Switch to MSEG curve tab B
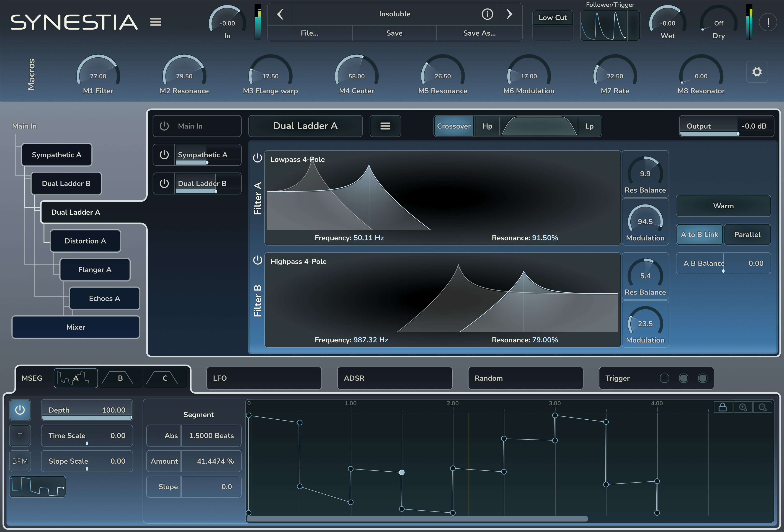The width and height of the screenshot is (784, 532). (x=120, y=378)
